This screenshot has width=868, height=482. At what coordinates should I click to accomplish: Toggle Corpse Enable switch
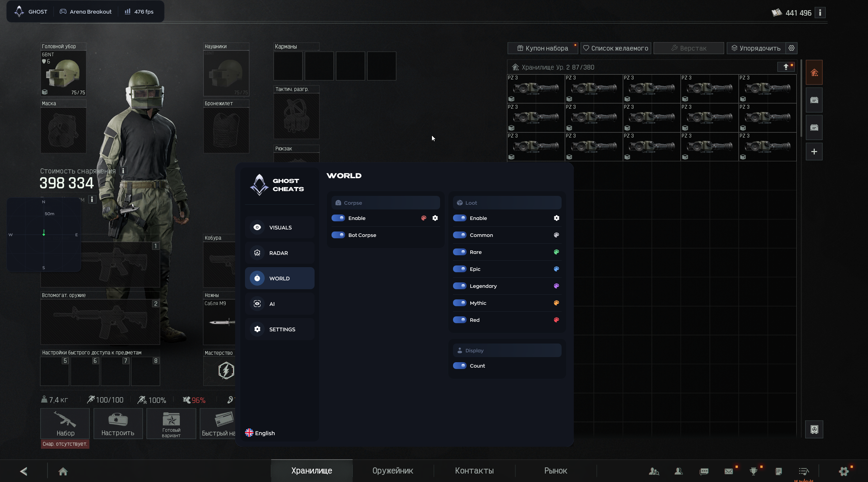point(338,218)
